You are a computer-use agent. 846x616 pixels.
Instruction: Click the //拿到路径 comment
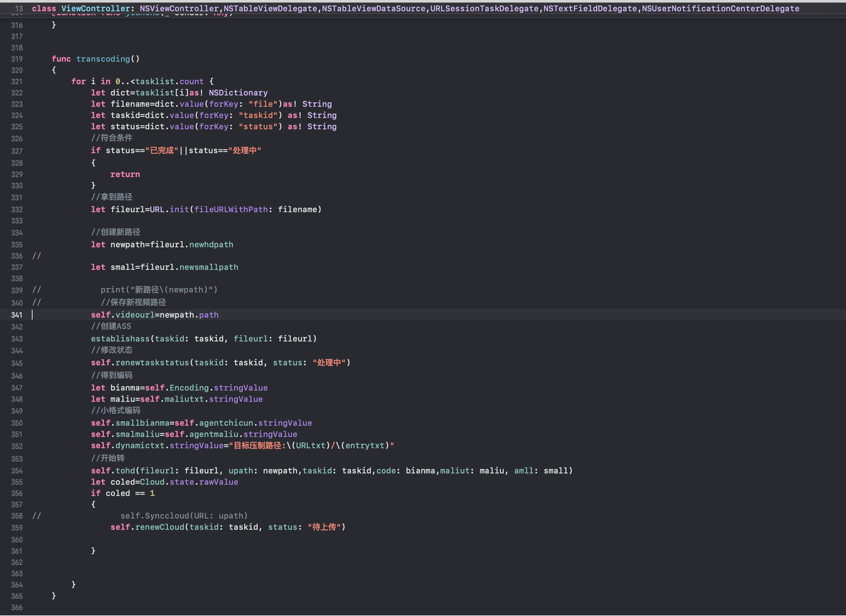click(x=111, y=197)
